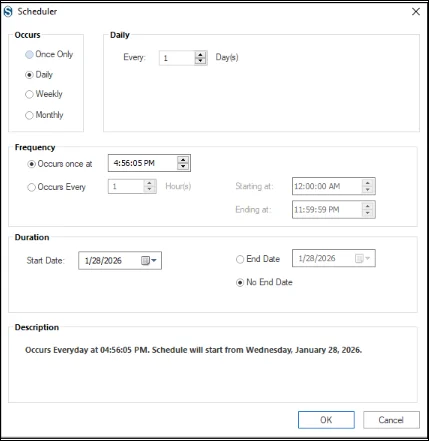Decrease the Occurs Every Hour(s) value
Screen dimensions: 429x441
point(150,189)
